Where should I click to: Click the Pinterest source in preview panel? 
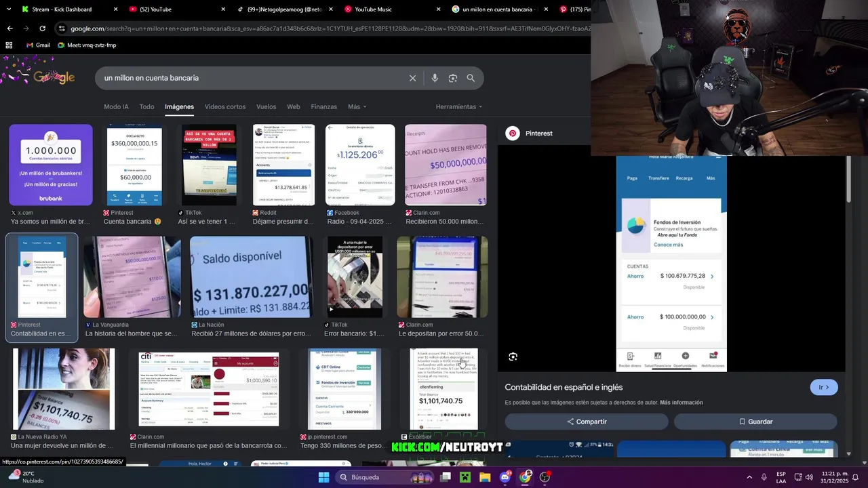point(530,134)
